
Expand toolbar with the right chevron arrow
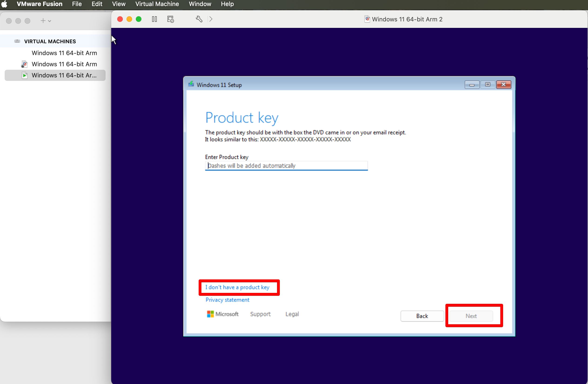[211, 19]
